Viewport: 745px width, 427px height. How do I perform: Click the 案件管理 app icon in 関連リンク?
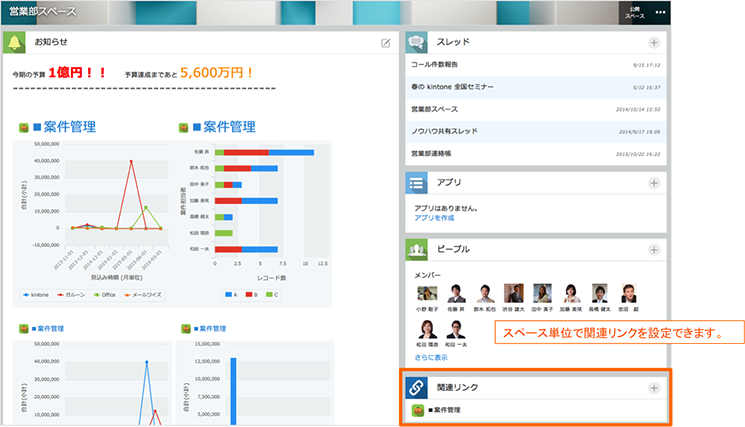[418, 410]
